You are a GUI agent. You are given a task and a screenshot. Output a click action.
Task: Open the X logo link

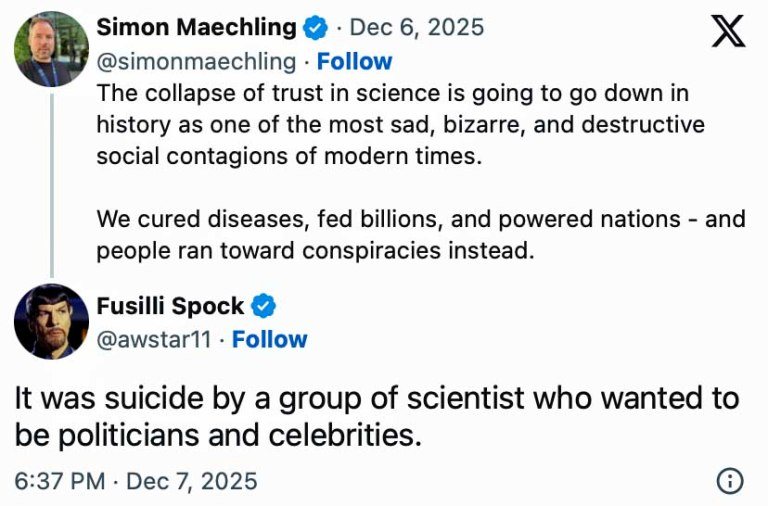coord(727,32)
